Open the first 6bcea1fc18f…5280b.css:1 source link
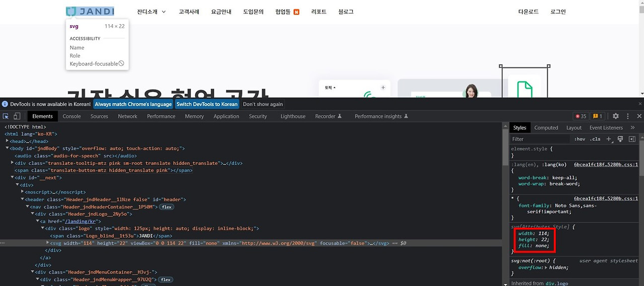The height and width of the screenshot is (286, 644). tap(606, 164)
